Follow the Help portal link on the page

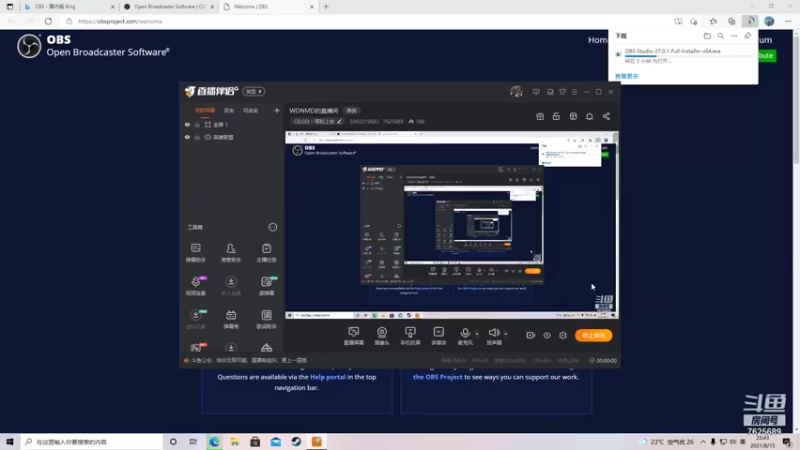tap(328, 377)
